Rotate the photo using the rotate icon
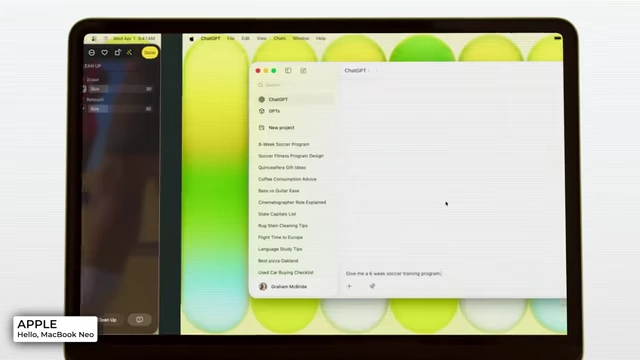Viewport: 640px width, 360px height. point(118,52)
